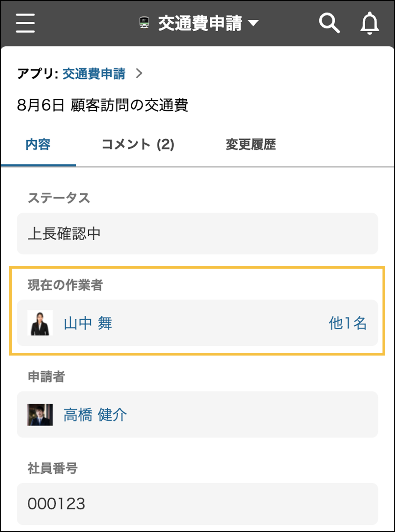Expand the 交通費申請 header dropdown arrow
This screenshot has width=395, height=532.
[253, 23]
